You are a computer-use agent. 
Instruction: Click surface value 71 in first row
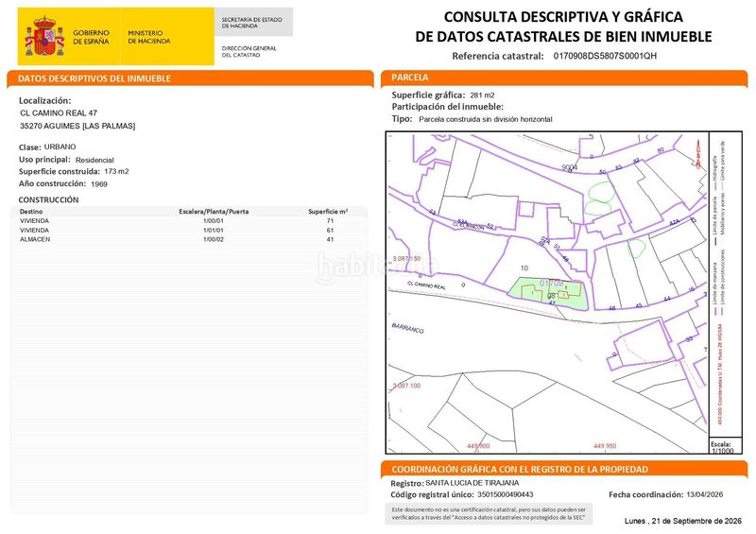(x=330, y=221)
